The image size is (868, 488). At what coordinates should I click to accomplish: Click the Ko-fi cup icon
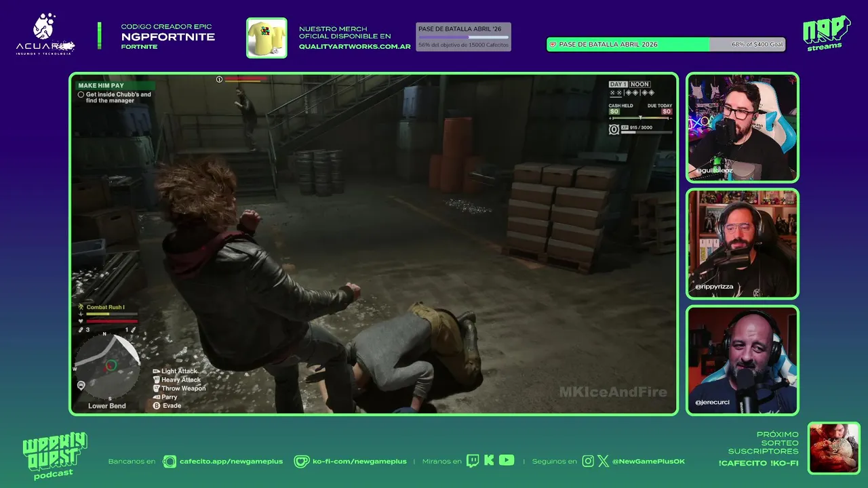click(x=301, y=461)
